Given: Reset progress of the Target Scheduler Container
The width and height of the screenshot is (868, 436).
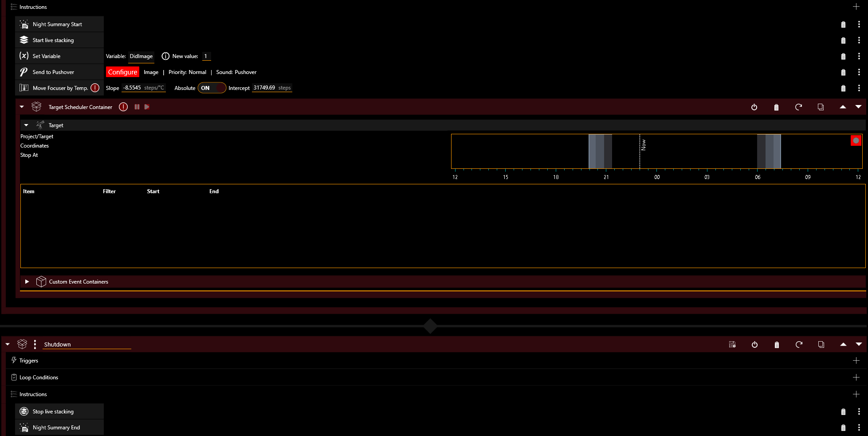Looking at the screenshot, I should [x=798, y=107].
